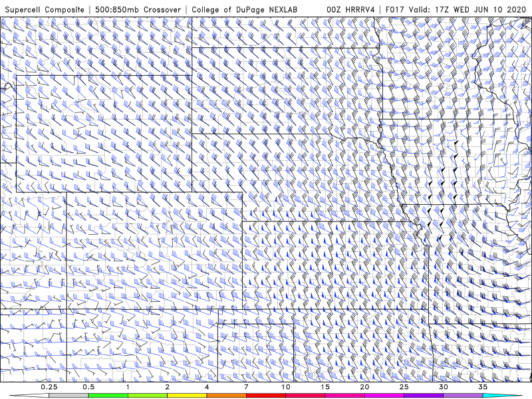Pick the dark purple segment between 25 and 30

click(x=424, y=396)
